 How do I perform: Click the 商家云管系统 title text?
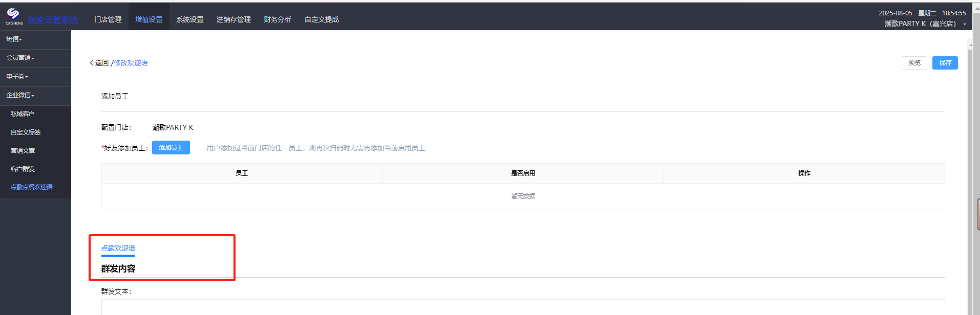(x=53, y=20)
